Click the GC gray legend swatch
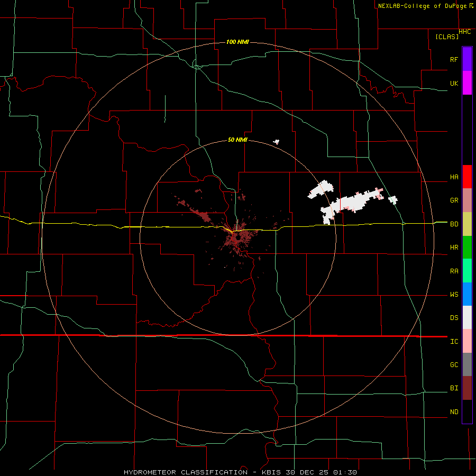The height and width of the screenshot is (476, 476). pos(467,364)
